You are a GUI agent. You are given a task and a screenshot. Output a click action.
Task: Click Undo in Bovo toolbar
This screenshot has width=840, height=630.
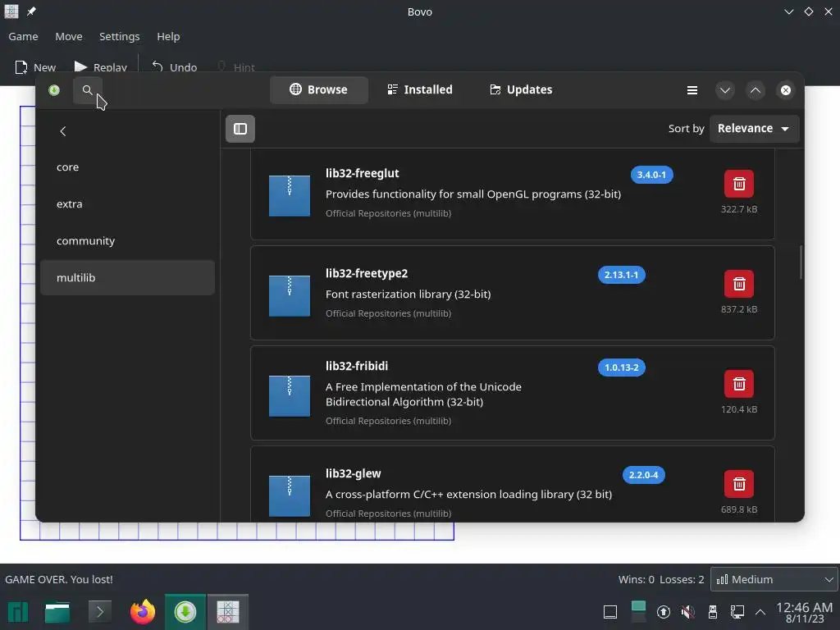(x=175, y=67)
